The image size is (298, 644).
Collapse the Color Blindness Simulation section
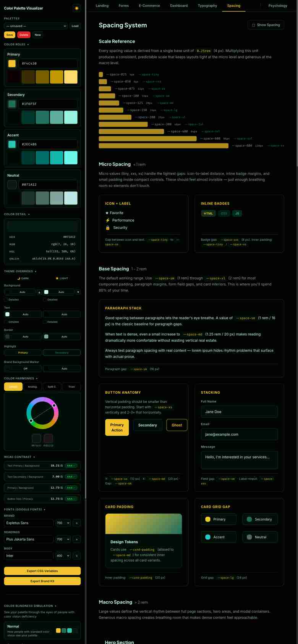point(30,605)
